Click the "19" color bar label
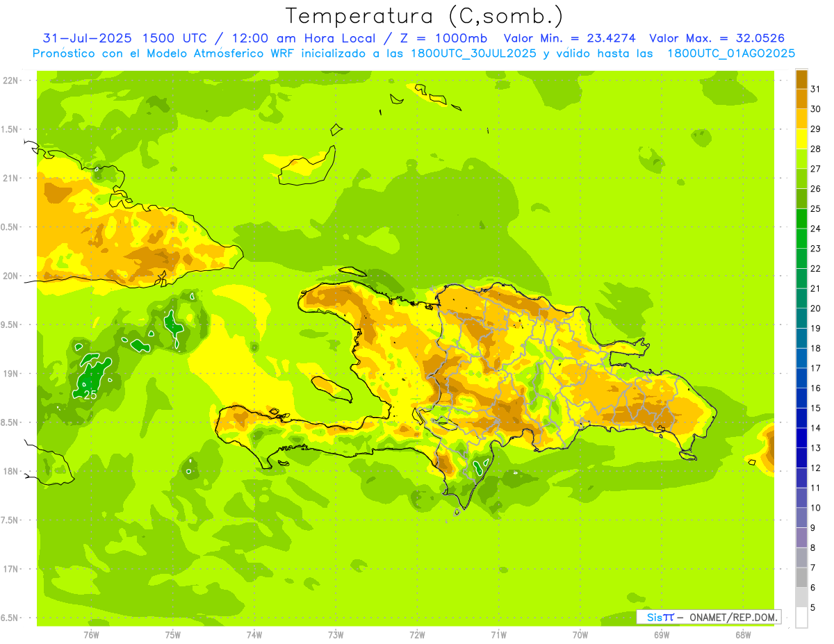This screenshot has height=644, width=834. pyautogui.click(x=815, y=329)
